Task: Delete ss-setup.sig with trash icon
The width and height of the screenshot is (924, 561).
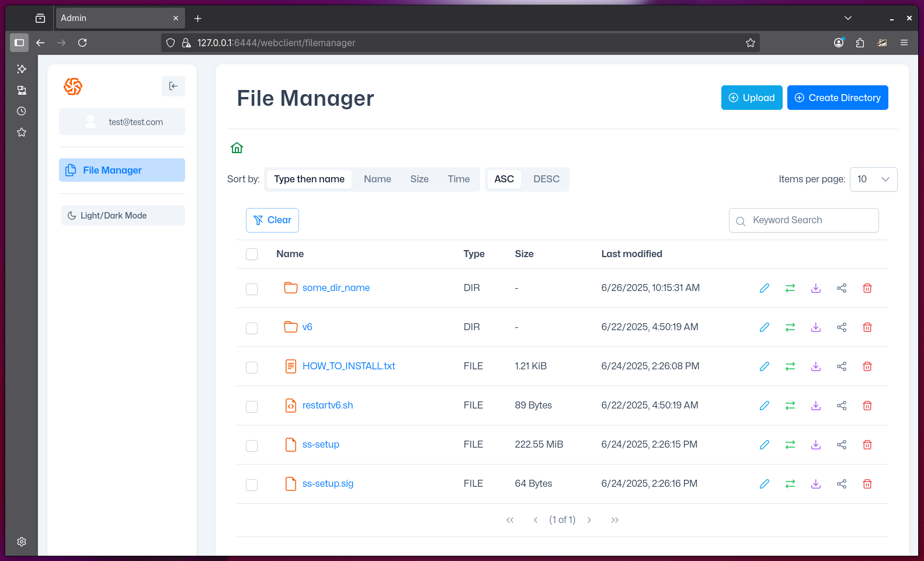Action: (867, 484)
